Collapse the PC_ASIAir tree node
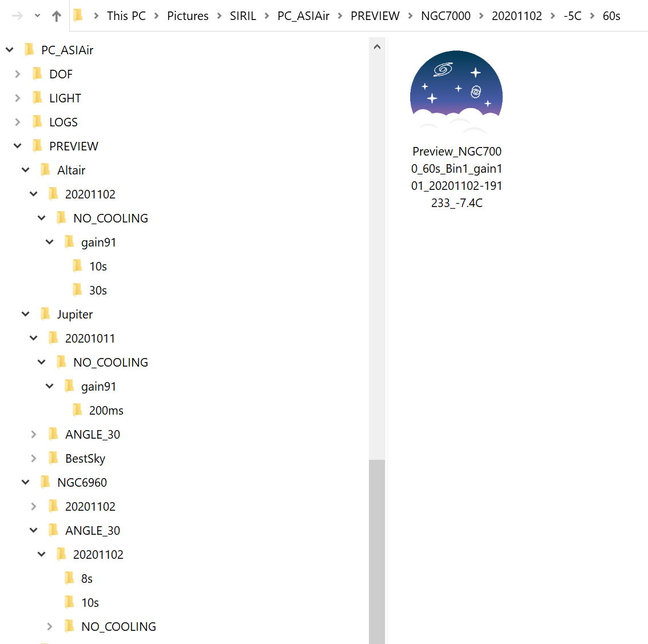Screen dimensions: 648x644 10,50
